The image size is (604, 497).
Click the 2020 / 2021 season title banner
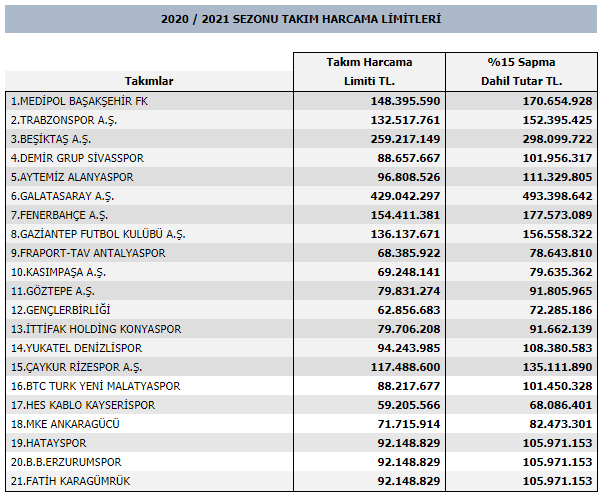pyautogui.click(x=301, y=19)
